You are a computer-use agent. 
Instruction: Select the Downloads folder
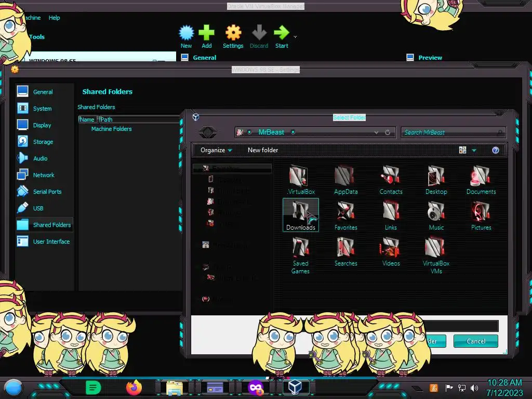click(301, 215)
